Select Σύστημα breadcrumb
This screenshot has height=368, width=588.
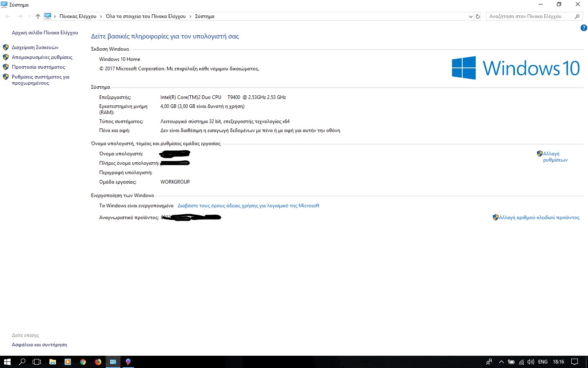(x=205, y=16)
